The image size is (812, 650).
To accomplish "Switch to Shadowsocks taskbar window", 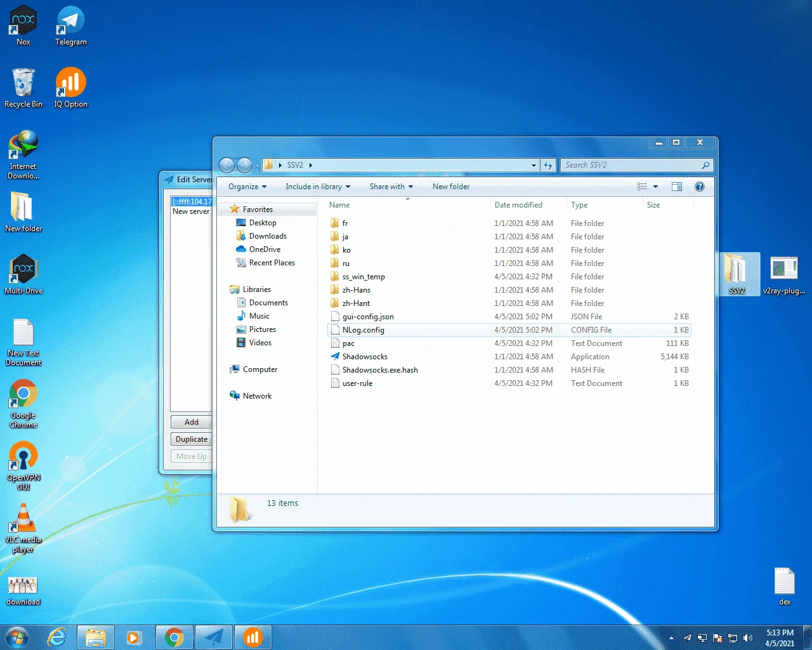I will coord(214,637).
